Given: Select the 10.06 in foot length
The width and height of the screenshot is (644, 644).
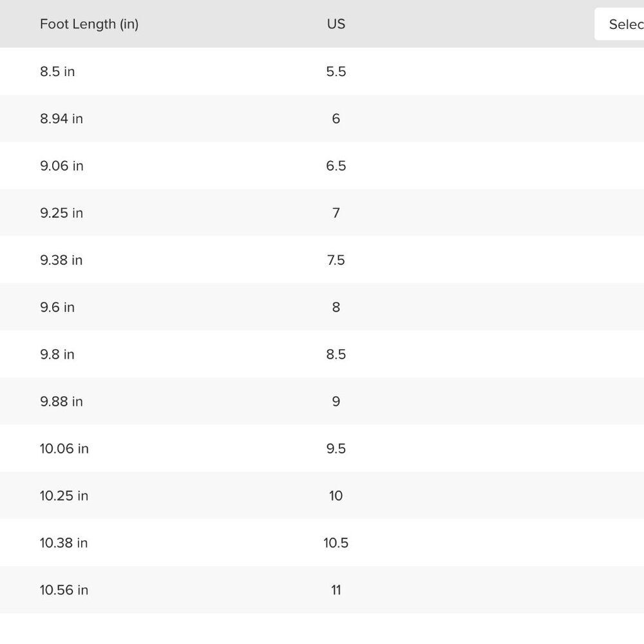Looking at the screenshot, I should tap(64, 448).
